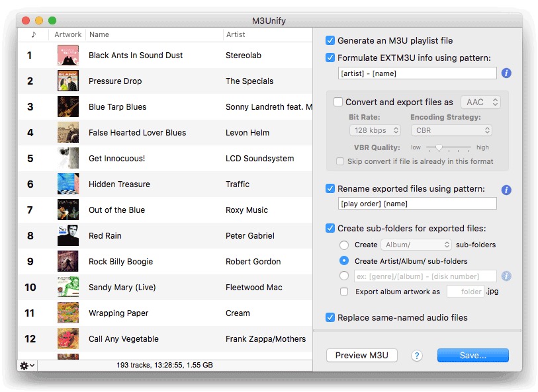
Task: Select Create Artist/Album/ sub-folders radio option
Action: coord(344,261)
